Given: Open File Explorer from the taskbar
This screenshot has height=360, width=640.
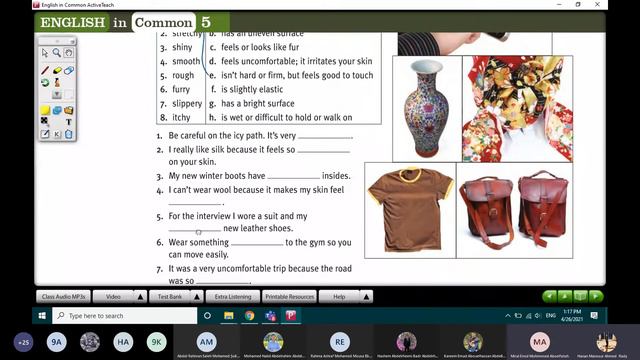Looking at the screenshot, I should coord(229,316).
